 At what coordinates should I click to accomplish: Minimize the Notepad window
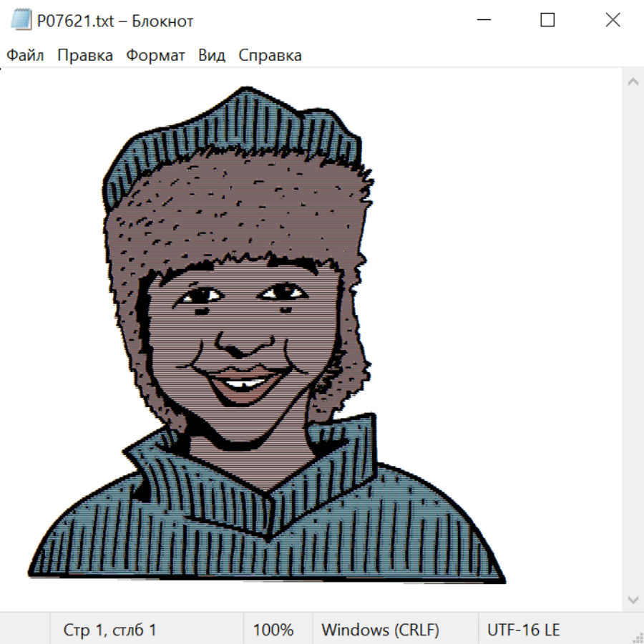click(483, 21)
